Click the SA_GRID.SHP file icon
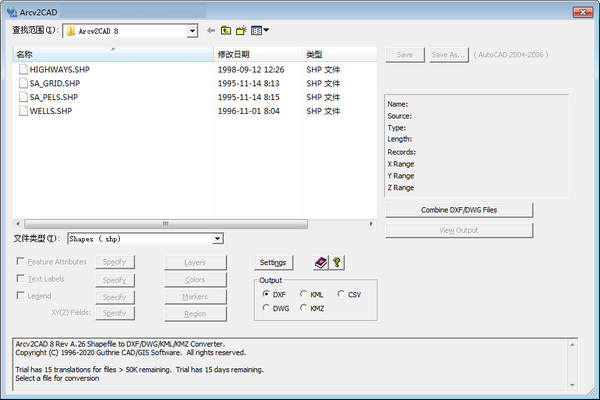 tap(23, 83)
